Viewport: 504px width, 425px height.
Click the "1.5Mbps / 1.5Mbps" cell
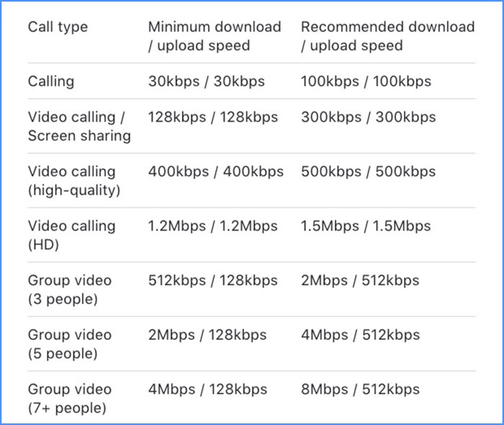[366, 226]
